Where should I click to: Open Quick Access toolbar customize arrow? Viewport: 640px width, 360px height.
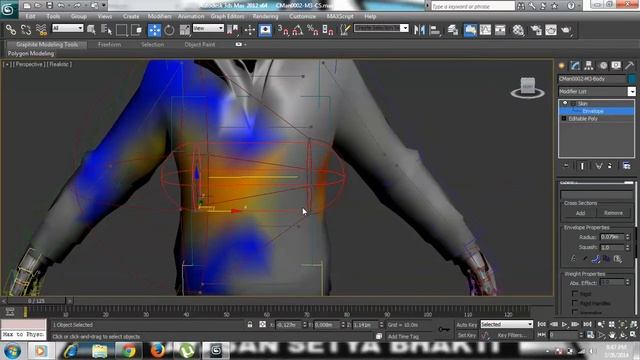pos(104,5)
